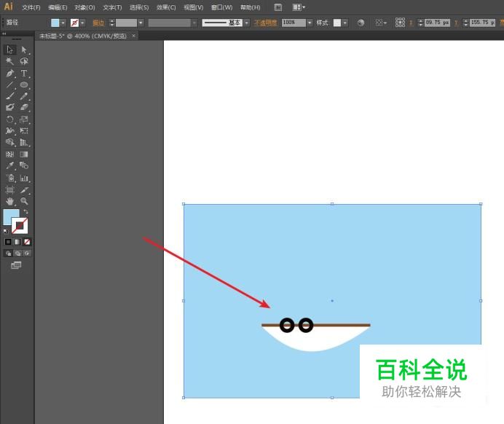Viewport: 504px width, 424px height.
Task: Select the Pencil tool
Action: click(x=24, y=96)
